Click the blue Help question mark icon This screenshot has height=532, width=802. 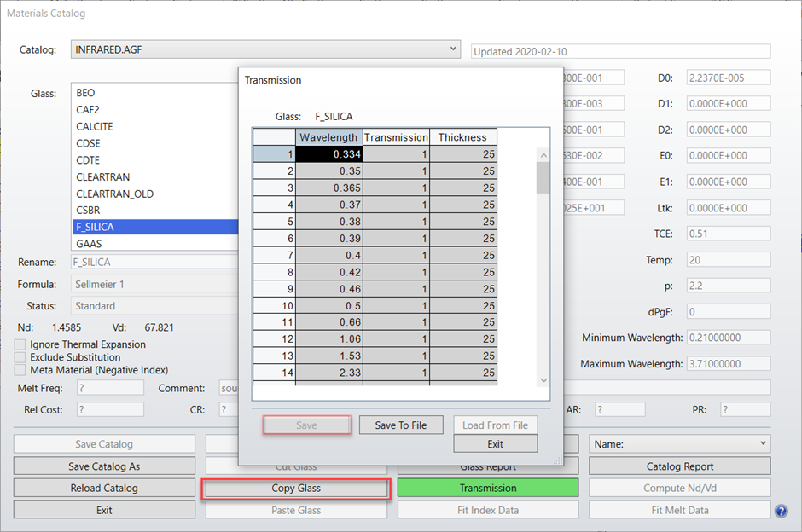pos(782,510)
